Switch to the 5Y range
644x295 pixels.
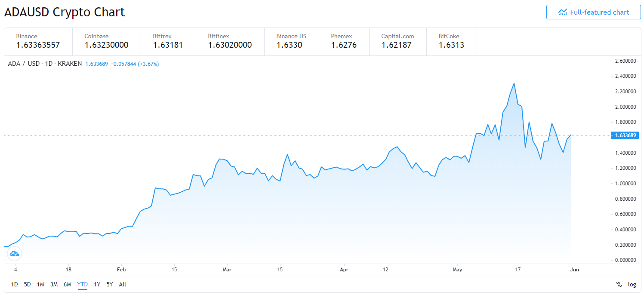[x=110, y=284]
